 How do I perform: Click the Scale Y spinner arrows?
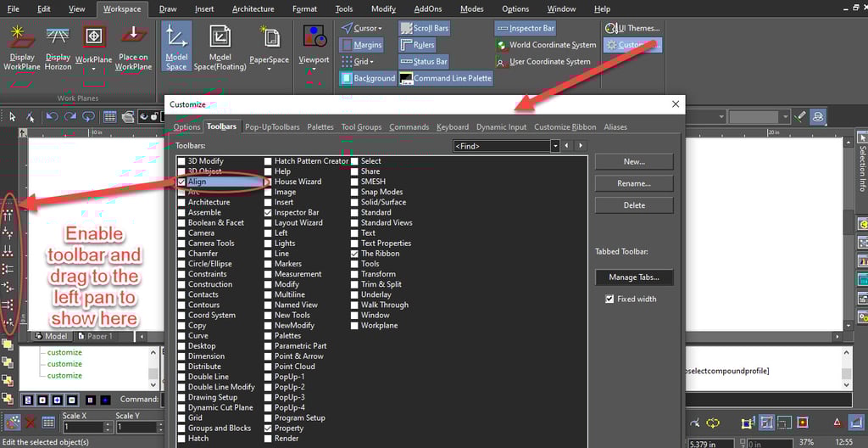coord(160,428)
